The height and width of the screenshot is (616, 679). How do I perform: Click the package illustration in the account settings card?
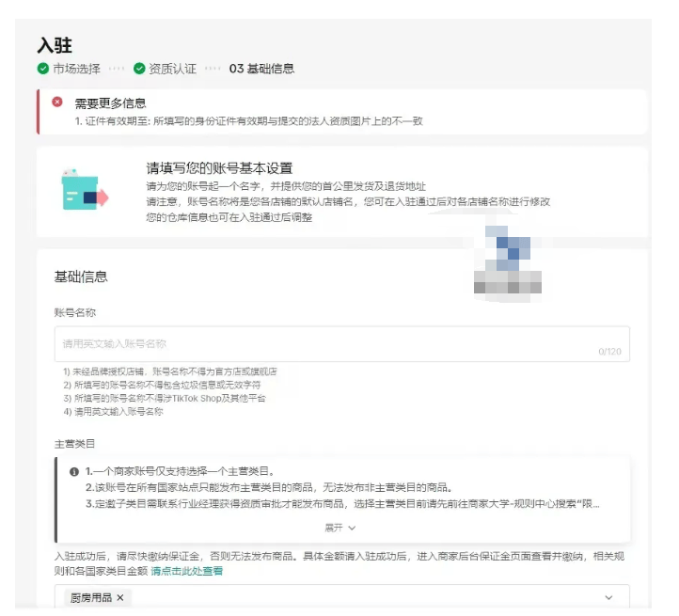tap(85, 191)
